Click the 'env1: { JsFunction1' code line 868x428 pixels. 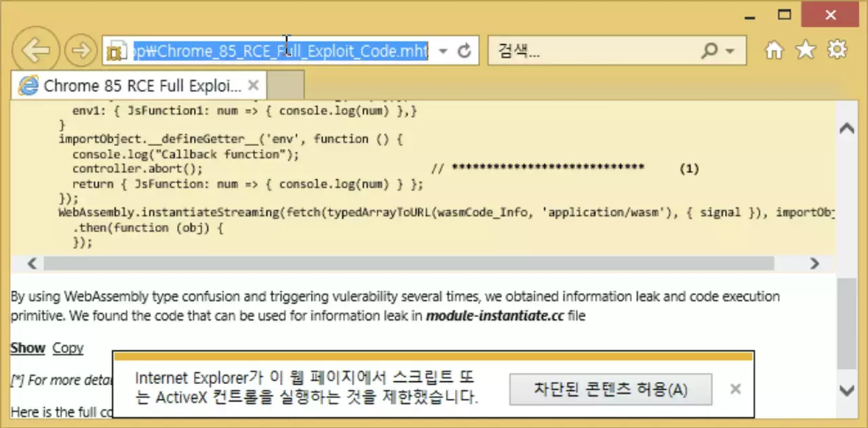point(245,110)
